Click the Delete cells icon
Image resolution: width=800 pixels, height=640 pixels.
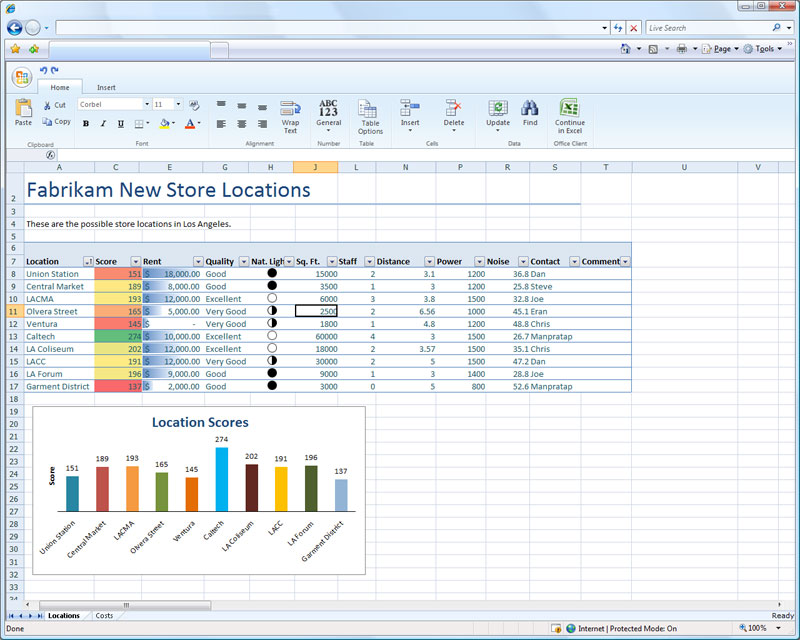click(x=453, y=110)
